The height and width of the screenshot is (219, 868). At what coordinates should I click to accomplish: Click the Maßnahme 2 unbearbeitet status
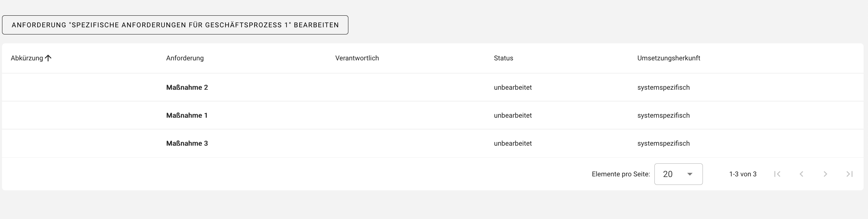tap(512, 87)
